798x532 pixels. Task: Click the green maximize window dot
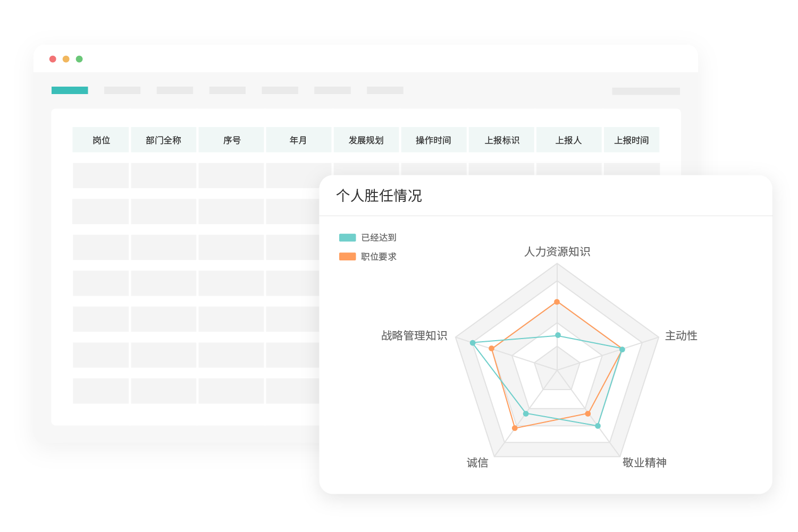tap(79, 59)
